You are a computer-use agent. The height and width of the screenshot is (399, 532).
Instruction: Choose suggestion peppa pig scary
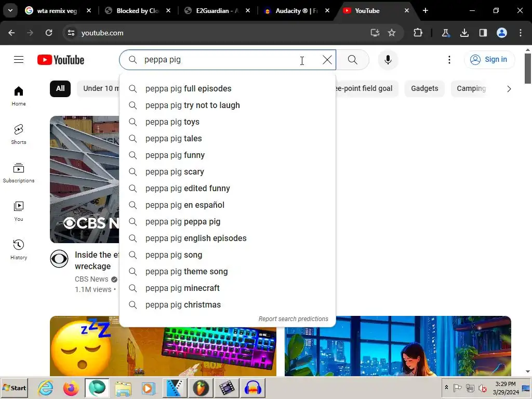[228, 171]
